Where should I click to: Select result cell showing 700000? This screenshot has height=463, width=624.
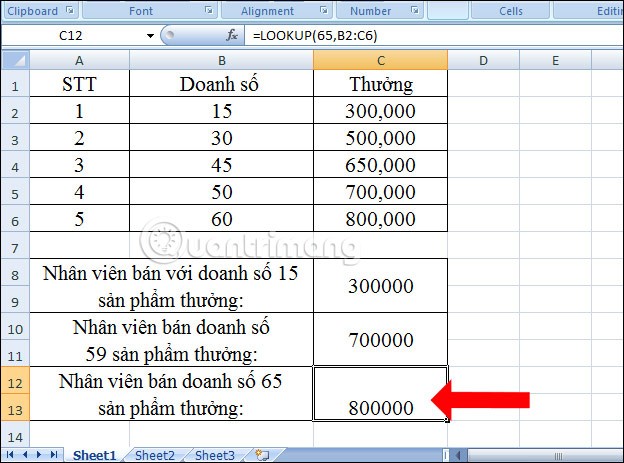tap(380, 340)
